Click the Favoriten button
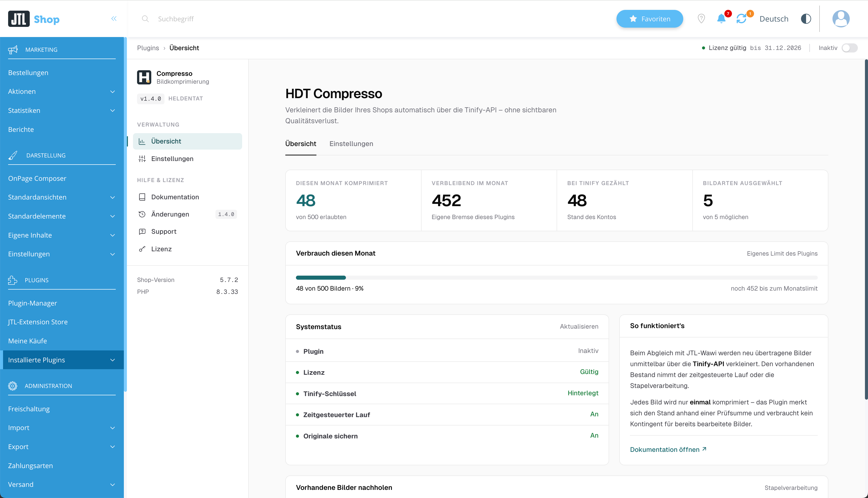The image size is (868, 498). point(649,19)
